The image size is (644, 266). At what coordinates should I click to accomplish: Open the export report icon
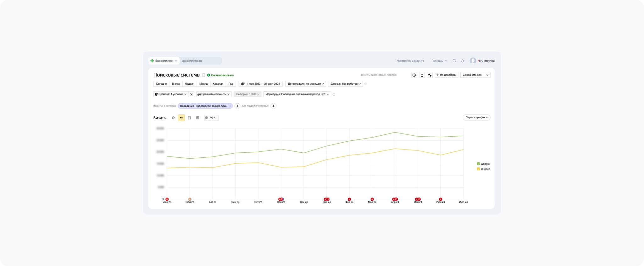pyautogui.click(x=422, y=75)
